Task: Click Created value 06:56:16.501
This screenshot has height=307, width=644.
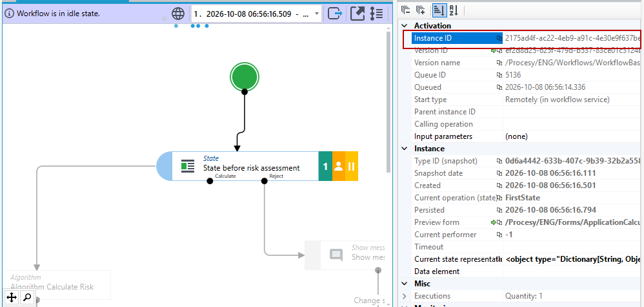Action: (550, 185)
